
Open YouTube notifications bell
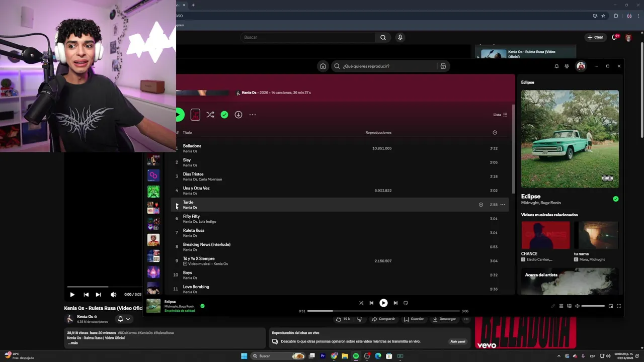pyautogui.click(x=614, y=37)
